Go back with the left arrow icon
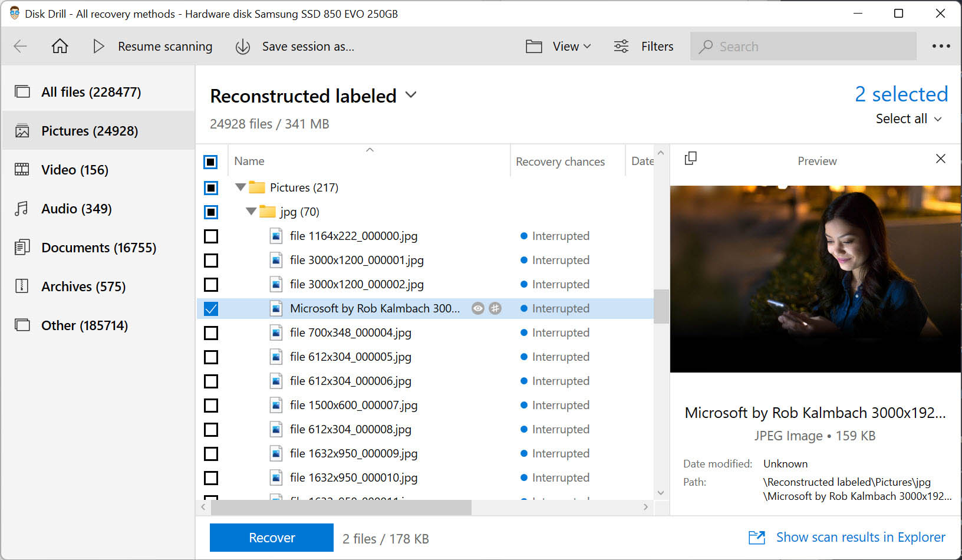Viewport: 962px width, 560px height. [x=21, y=47]
